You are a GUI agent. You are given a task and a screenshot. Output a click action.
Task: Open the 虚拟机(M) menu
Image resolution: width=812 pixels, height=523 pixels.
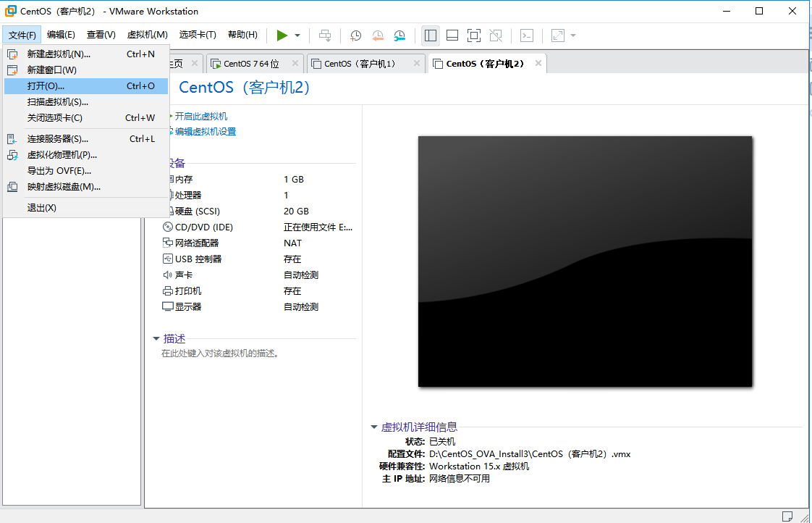pos(147,35)
